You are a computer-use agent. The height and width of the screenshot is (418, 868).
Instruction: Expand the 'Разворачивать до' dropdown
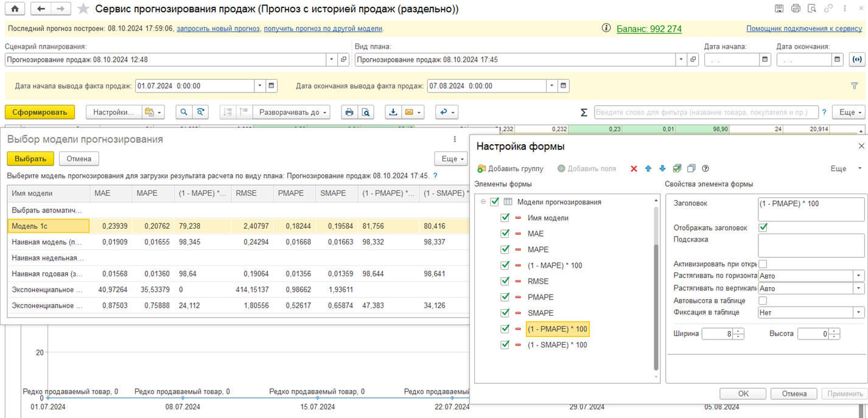tap(293, 113)
